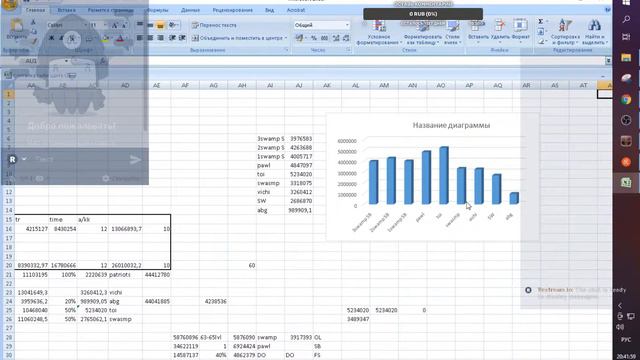Click the decrease font size icon

click(x=124, y=25)
